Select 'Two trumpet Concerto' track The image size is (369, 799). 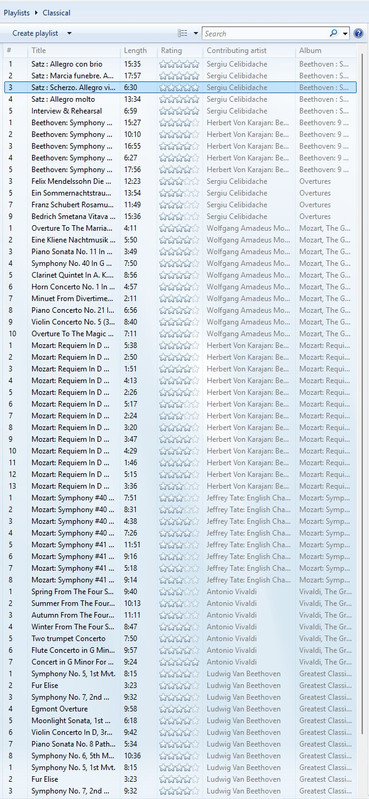pos(180,638)
